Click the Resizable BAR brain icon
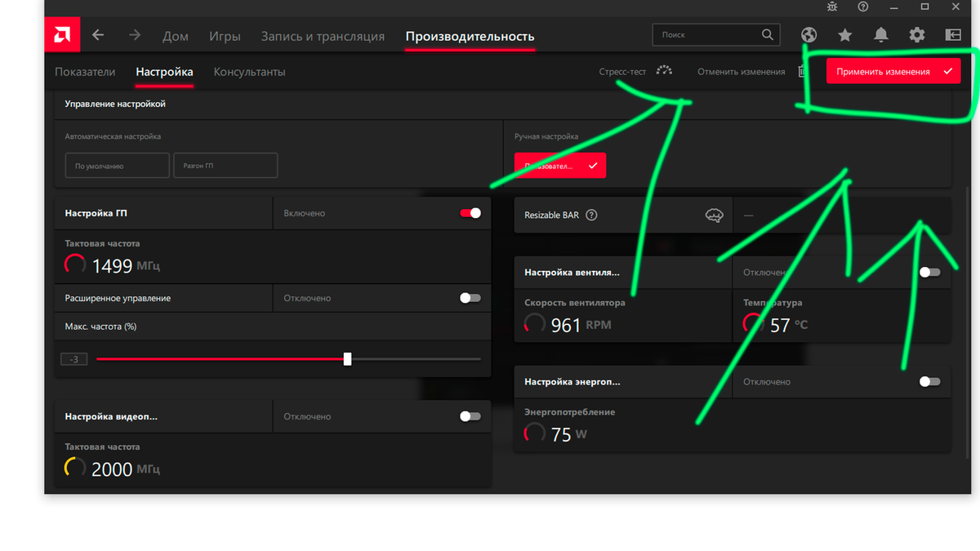 pos(714,216)
